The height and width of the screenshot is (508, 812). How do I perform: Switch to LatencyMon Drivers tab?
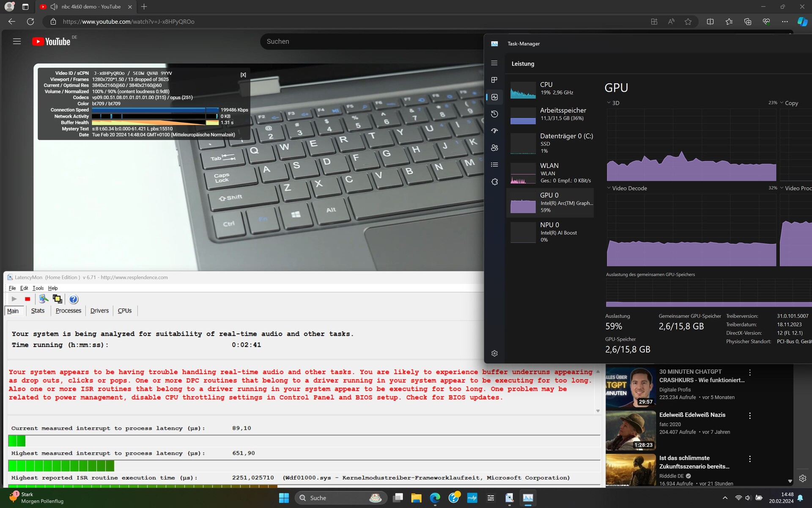point(99,311)
